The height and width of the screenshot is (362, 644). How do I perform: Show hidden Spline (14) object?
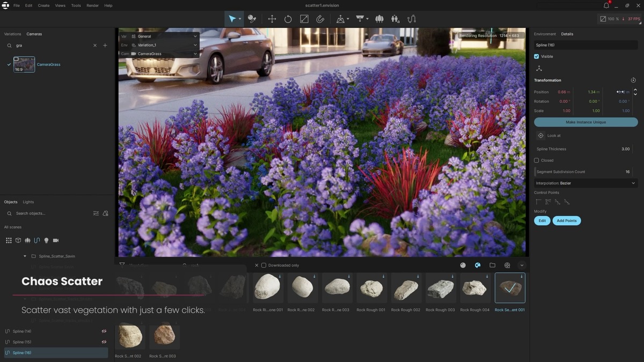coord(104,331)
